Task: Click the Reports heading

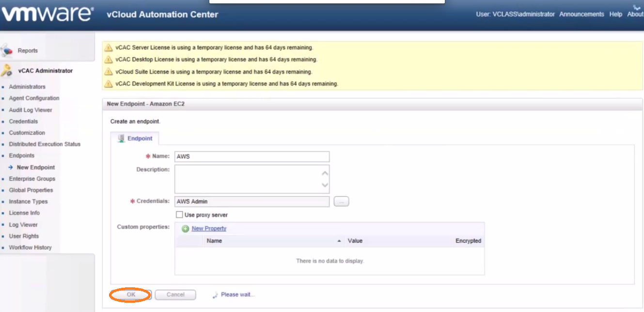Action: (28, 50)
